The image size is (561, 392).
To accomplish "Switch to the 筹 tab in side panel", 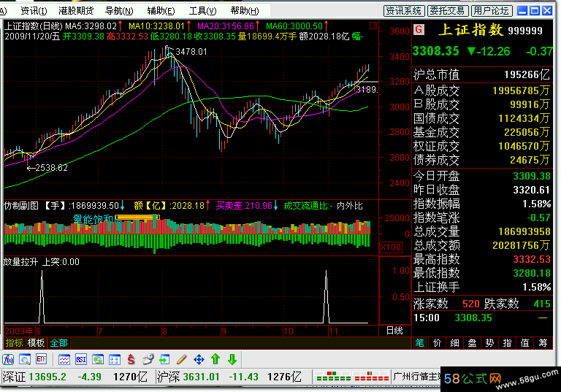I will [x=543, y=343].
